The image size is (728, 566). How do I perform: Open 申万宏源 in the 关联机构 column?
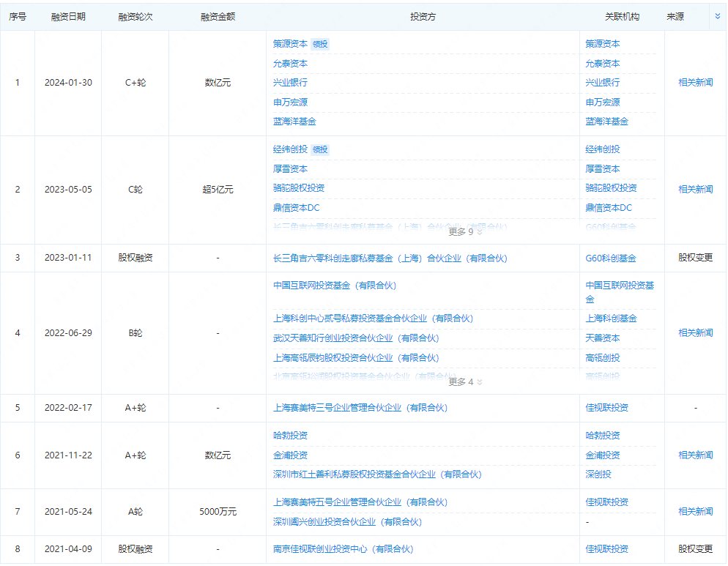603,103
